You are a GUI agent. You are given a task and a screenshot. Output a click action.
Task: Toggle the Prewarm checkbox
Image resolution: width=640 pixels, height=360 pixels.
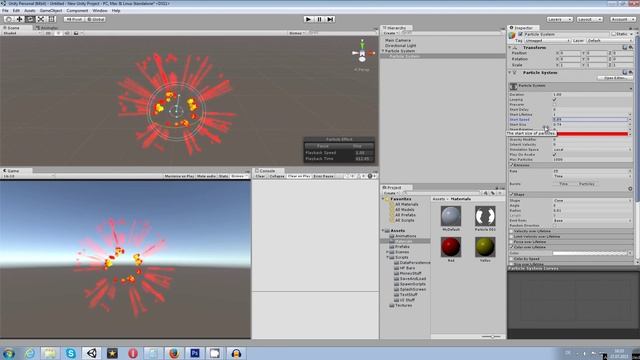pyautogui.click(x=555, y=104)
